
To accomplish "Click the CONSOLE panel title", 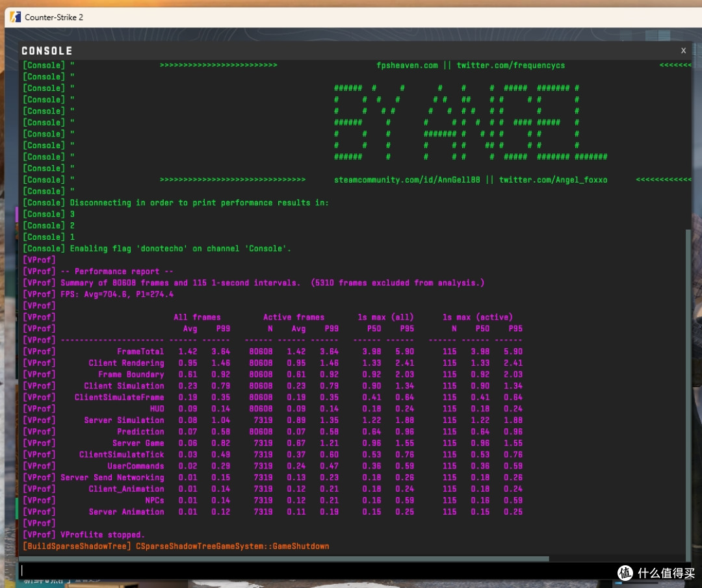I will point(47,51).
